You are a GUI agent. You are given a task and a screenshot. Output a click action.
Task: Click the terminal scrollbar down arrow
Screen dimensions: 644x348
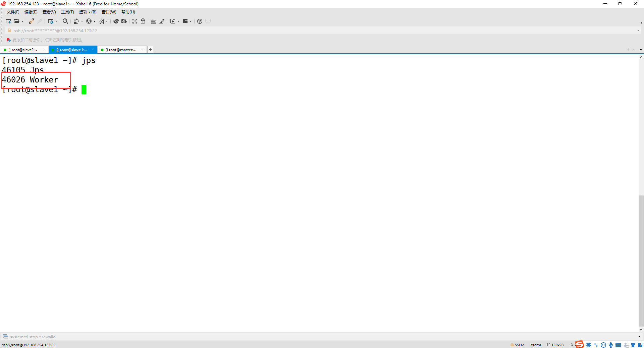pyautogui.click(x=641, y=330)
